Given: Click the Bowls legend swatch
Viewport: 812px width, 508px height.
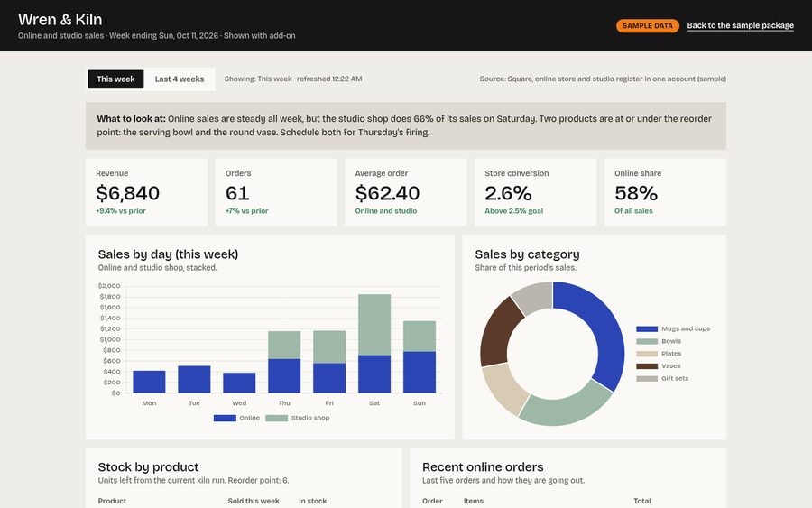Looking at the screenshot, I should tap(647, 341).
